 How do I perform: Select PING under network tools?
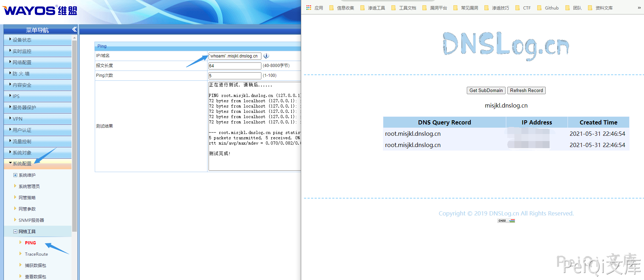[x=30, y=243]
